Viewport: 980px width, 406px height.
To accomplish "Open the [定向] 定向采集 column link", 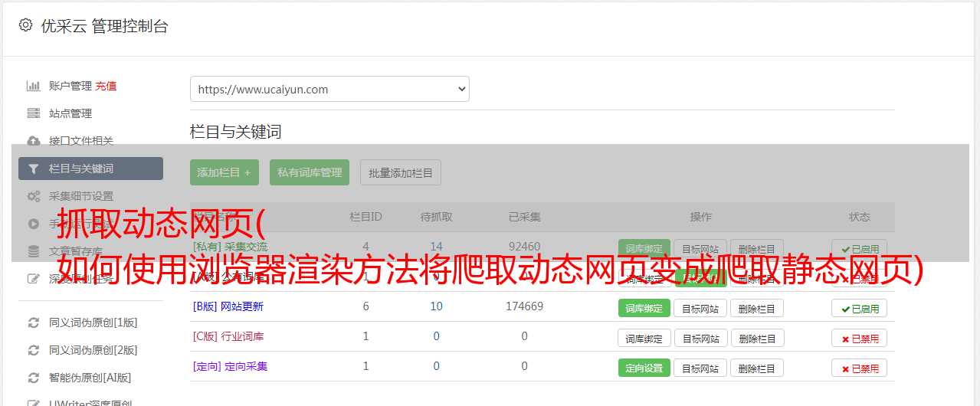I will 230,366.
